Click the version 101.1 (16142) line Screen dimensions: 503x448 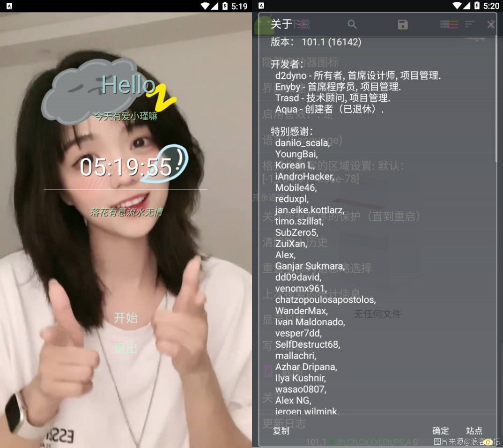316,42
